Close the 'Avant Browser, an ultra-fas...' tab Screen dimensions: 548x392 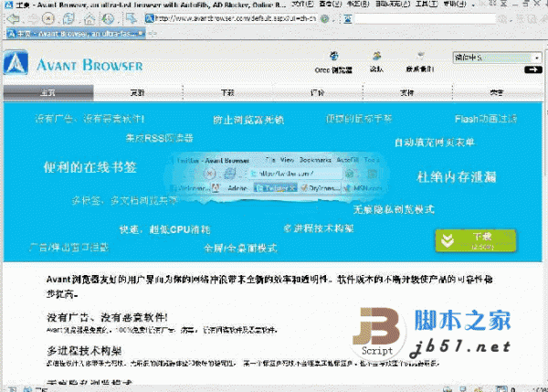[x=141, y=33]
